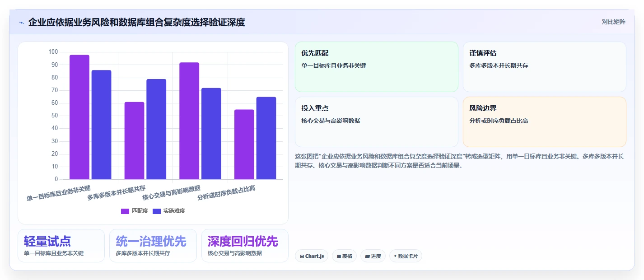The image size is (644, 280).
Task: Open the 轻量试点 data card
Action: [x=61, y=246]
